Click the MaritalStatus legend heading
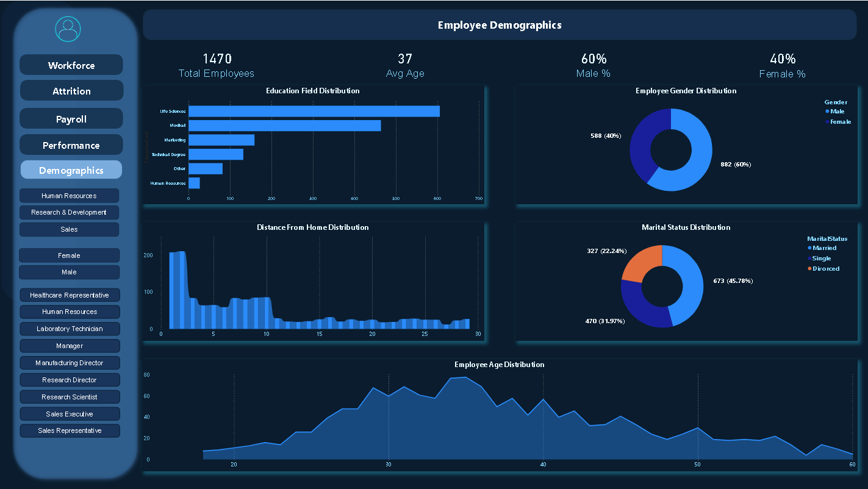 (x=827, y=239)
